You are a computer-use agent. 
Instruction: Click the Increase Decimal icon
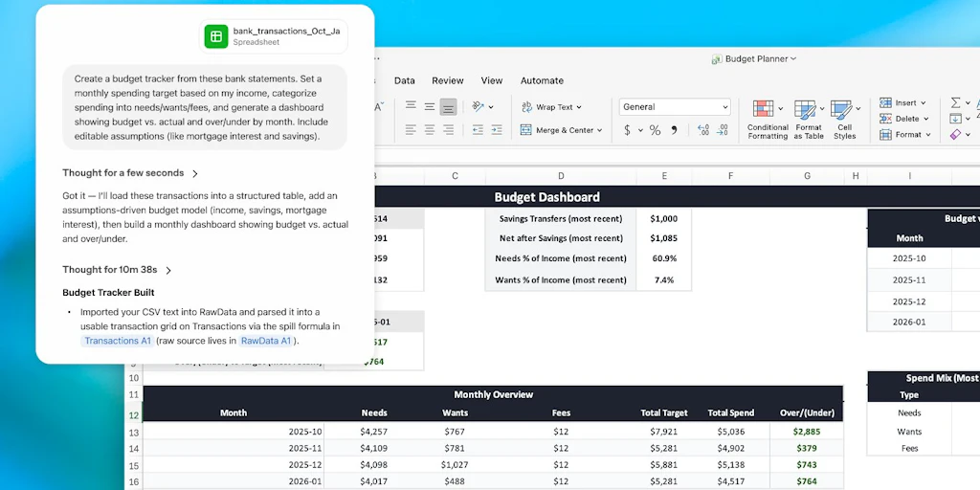(x=702, y=130)
